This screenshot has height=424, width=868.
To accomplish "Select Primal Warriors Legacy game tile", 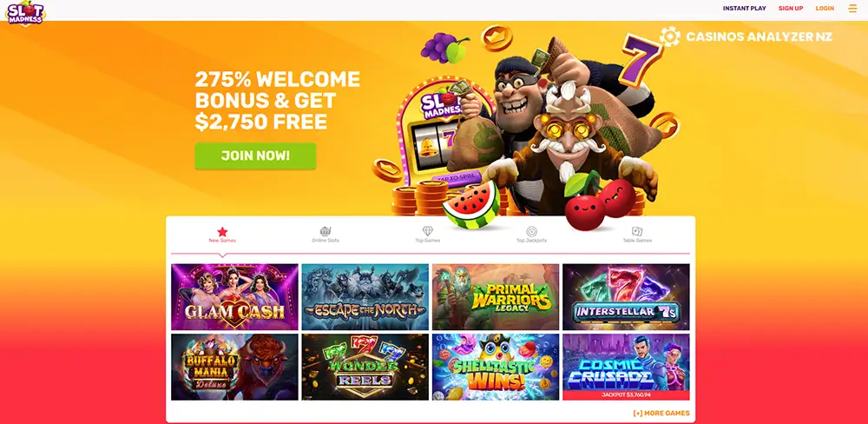I will click(x=496, y=297).
